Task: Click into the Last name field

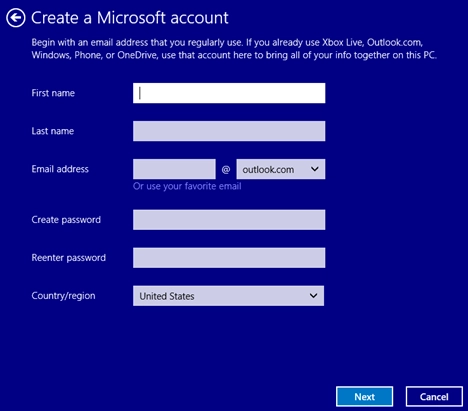Action: coord(229,131)
